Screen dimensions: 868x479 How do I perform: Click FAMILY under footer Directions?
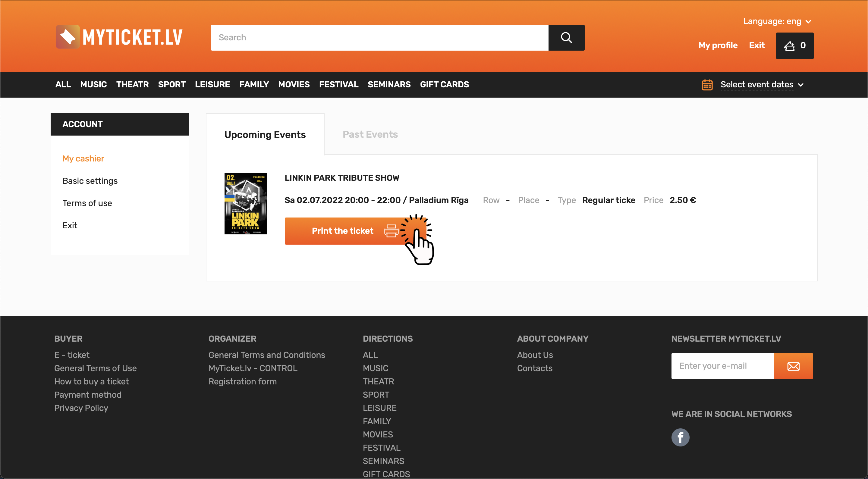point(377,421)
